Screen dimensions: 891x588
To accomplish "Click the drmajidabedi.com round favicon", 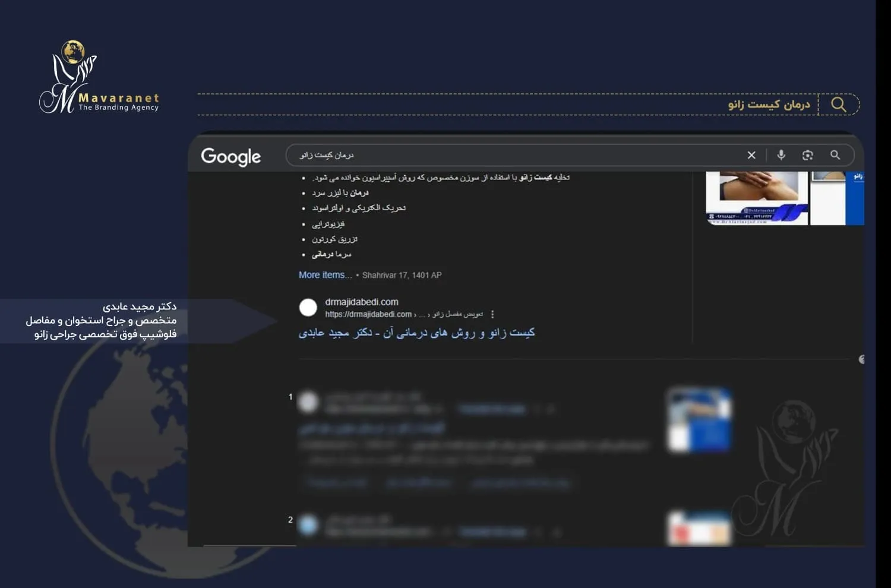I will pos(308,307).
